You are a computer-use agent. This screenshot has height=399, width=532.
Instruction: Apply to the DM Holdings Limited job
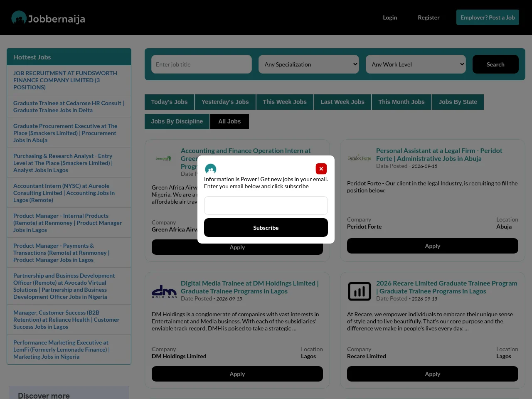(x=237, y=374)
